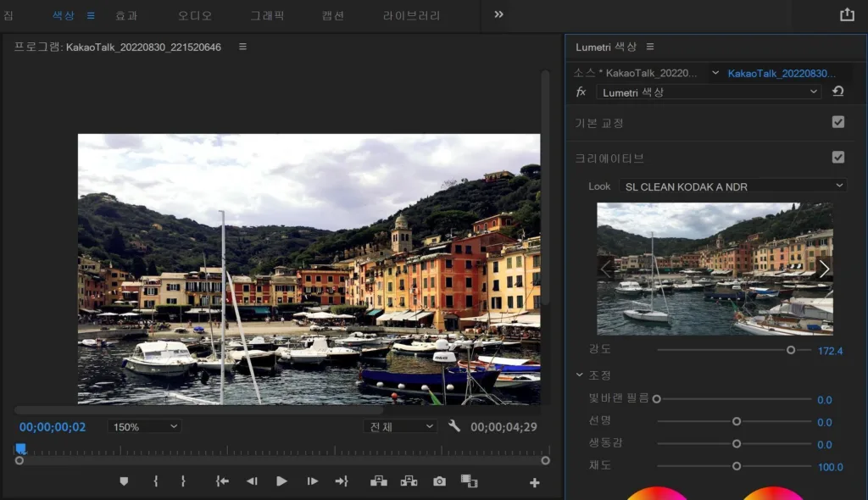Click the Mark In bracket icon
The height and width of the screenshot is (500, 868).
coord(156,481)
